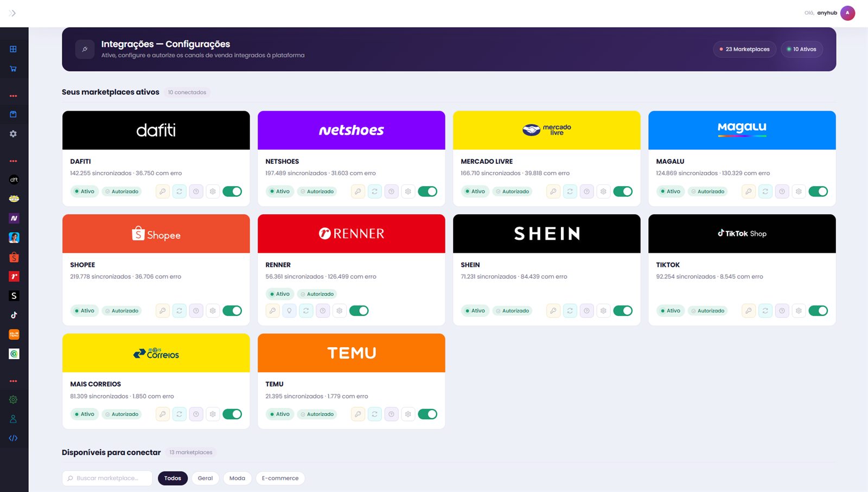Open the settings gear on Magalu card
Viewport: 868px width, 492px height.
[799, 191]
